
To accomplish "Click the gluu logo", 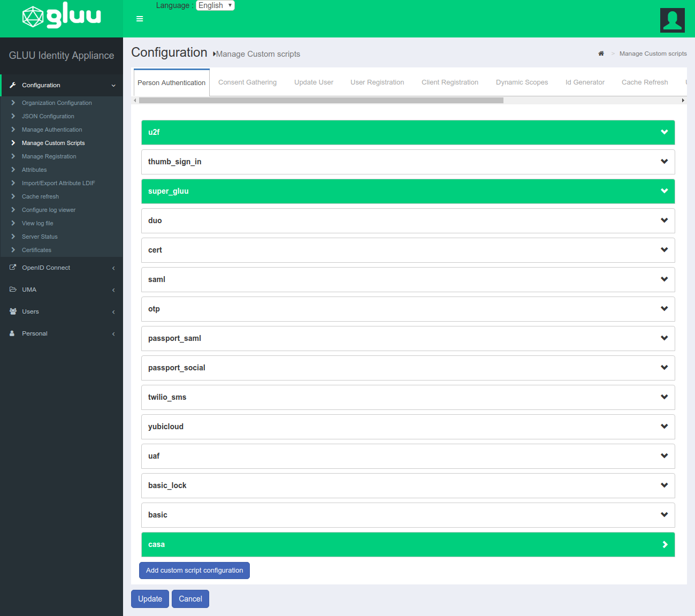I will click(x=61, y=18).
